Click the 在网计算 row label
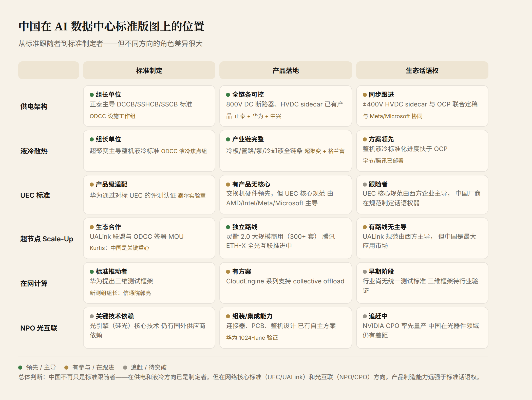 click(x=34, y=283)
